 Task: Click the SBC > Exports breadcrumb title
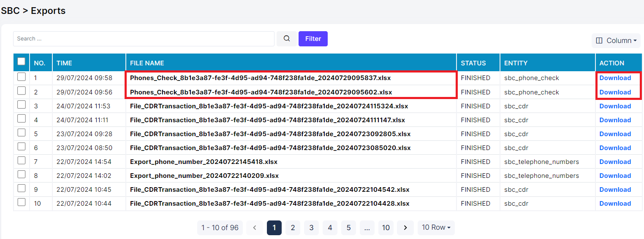point(33,11)
